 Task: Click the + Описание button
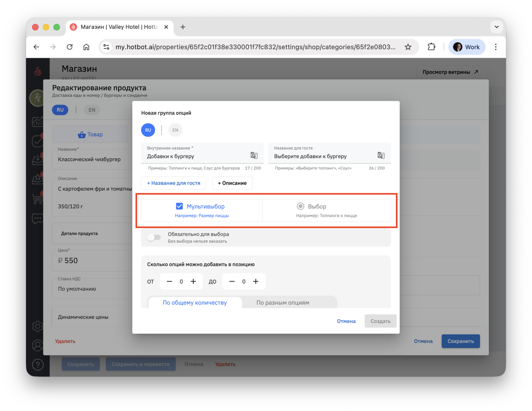point(232,183)
